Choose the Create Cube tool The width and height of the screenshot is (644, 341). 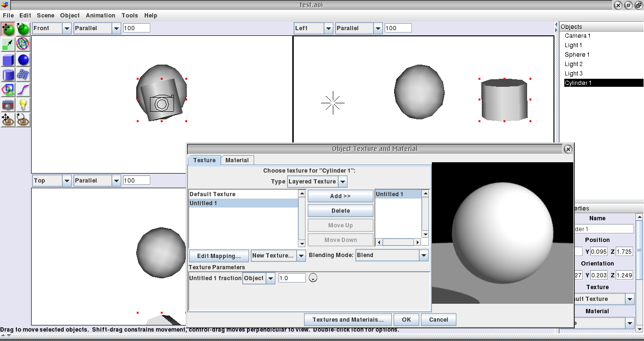(x=8, y=59)
